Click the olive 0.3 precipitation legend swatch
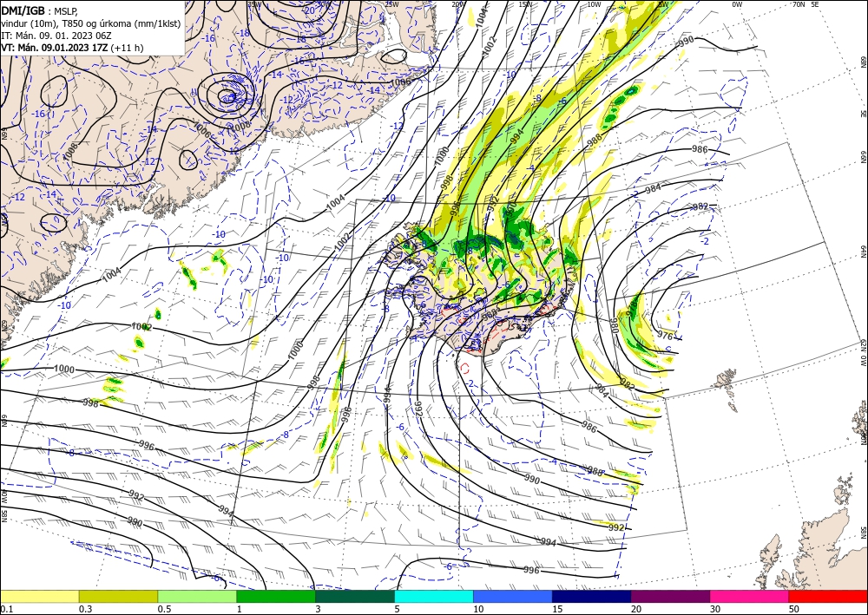This screenshot has height=615, width=868. [118, 596]
